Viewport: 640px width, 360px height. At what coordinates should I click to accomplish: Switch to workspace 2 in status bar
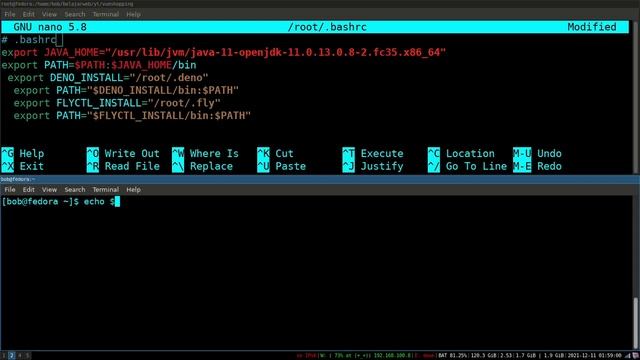11,356
